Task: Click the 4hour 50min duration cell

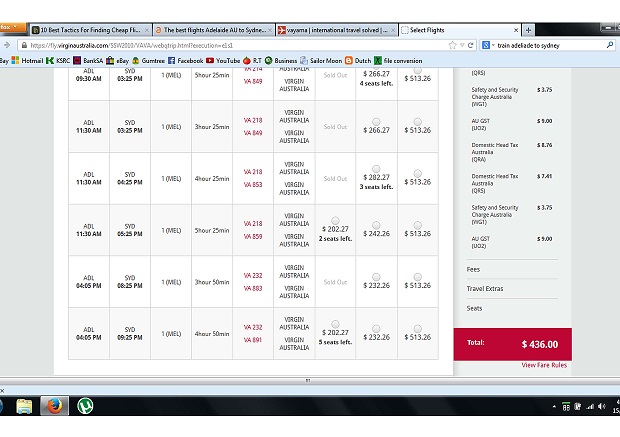Action: 212,334
